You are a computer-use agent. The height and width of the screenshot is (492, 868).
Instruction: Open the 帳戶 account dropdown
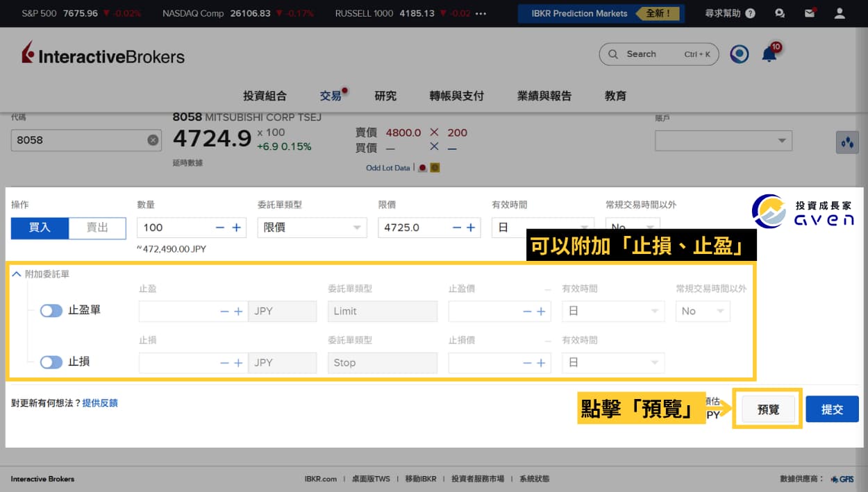click(x=724, y=141)
